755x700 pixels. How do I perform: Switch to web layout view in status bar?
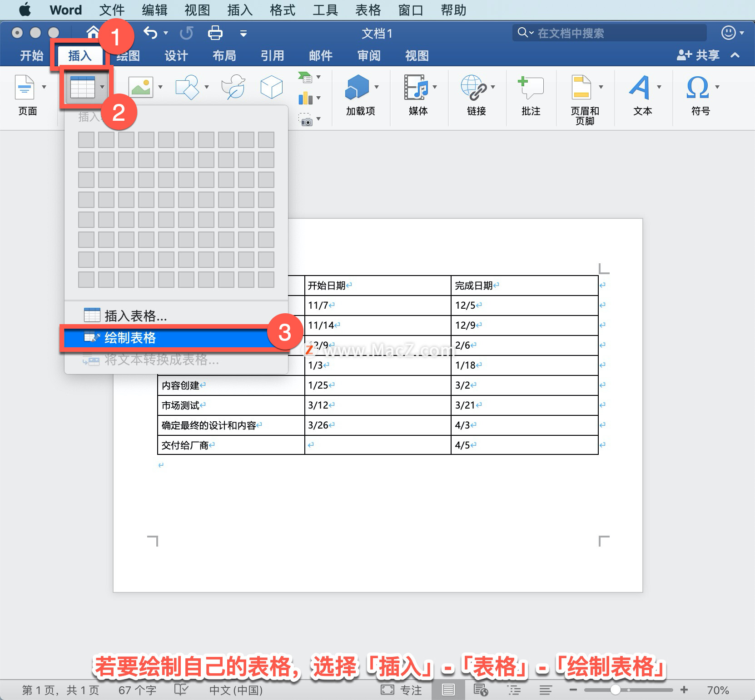[x=481, y=690]
